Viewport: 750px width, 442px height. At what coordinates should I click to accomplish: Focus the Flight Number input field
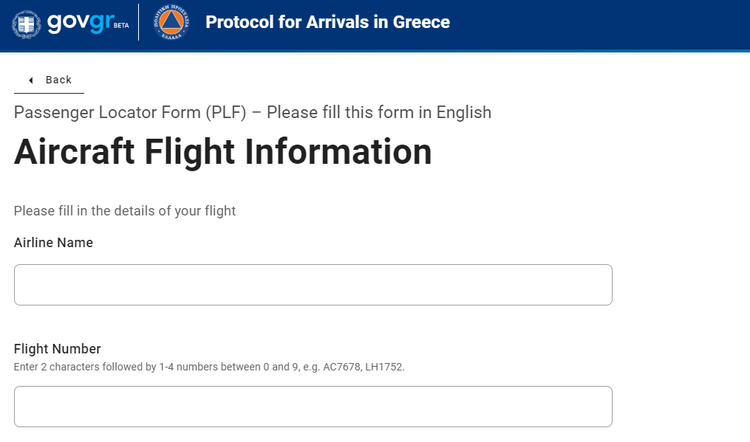pyautogui.click(x=313, y=407)
